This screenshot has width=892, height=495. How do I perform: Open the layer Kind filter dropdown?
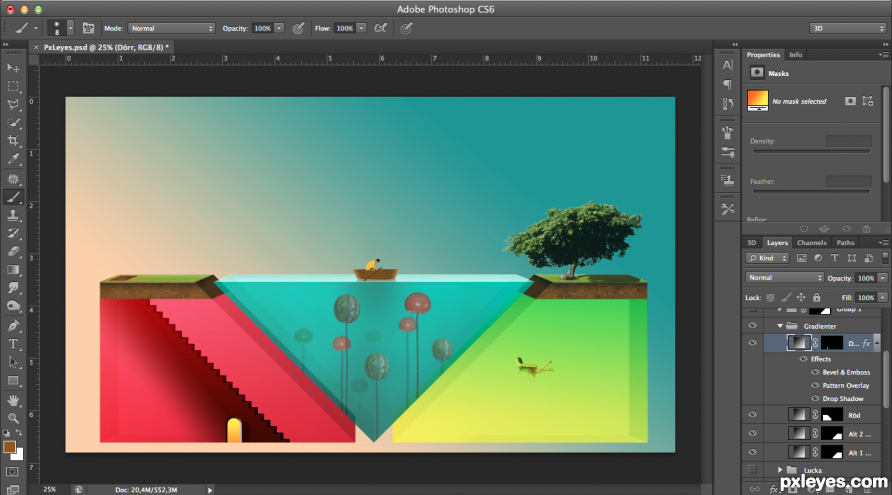[x=767, y=258]
